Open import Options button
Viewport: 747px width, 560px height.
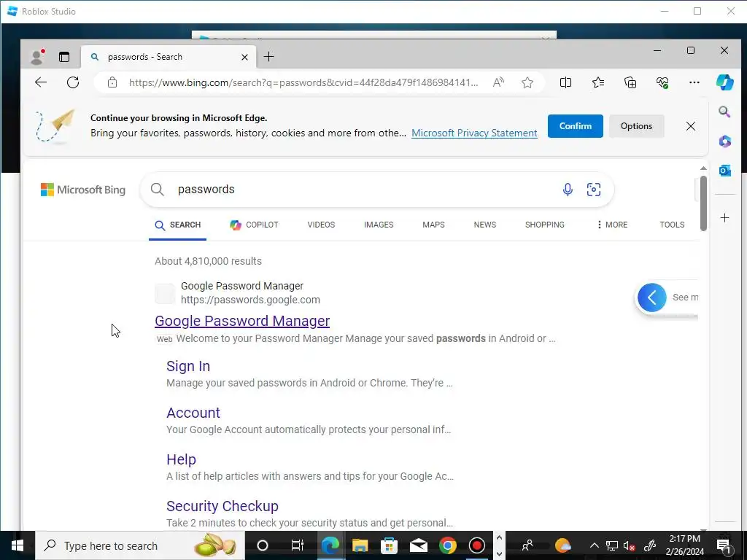636,126
